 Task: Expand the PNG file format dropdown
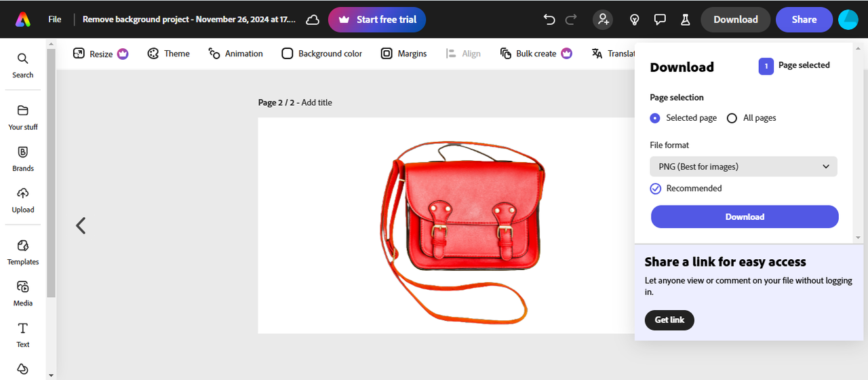click(x=743, y=166)
